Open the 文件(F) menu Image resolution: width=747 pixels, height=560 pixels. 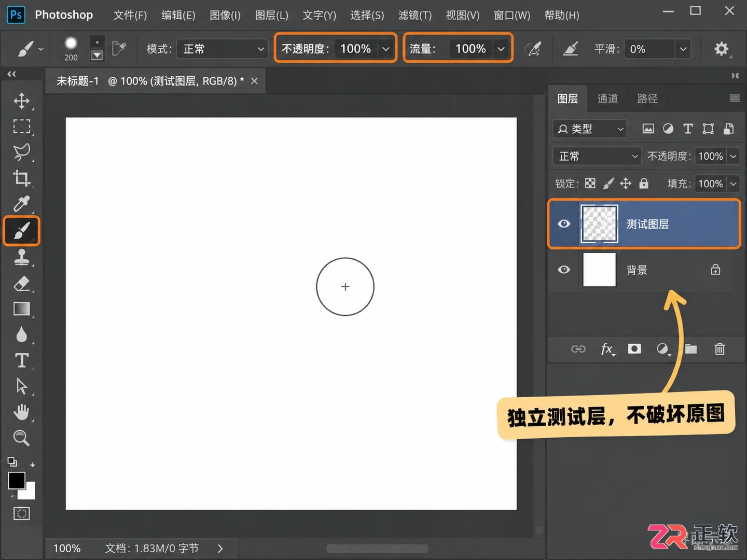tap(130, 15)
